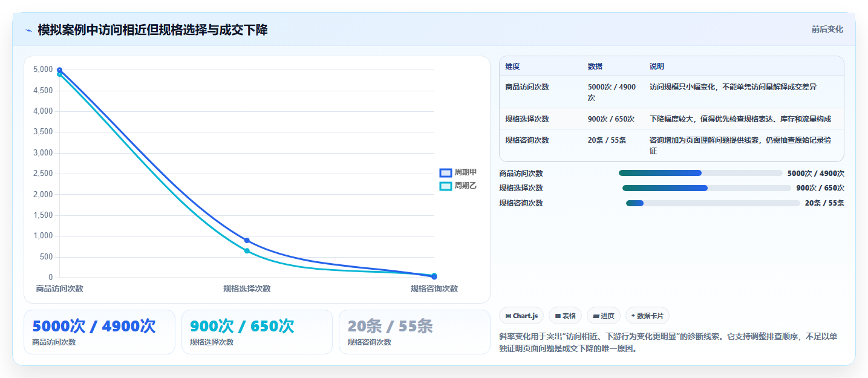Click the 数据卡片 tag

[647, 316]
